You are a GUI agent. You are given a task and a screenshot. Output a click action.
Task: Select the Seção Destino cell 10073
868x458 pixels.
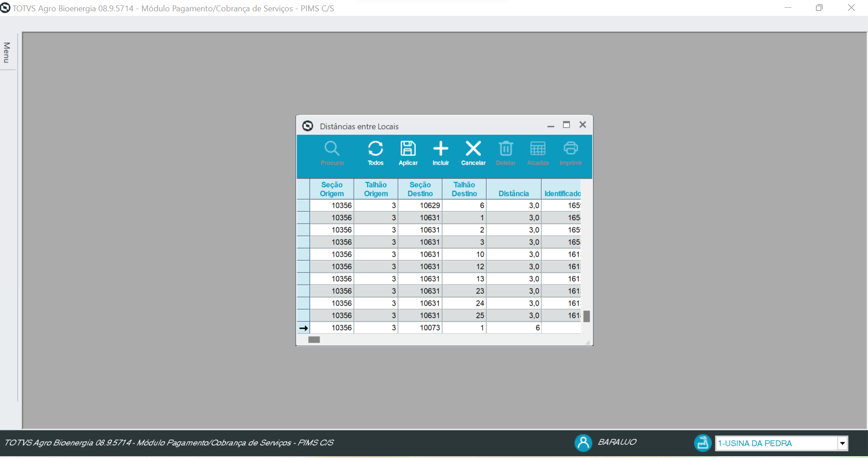(x=420, y=328)
